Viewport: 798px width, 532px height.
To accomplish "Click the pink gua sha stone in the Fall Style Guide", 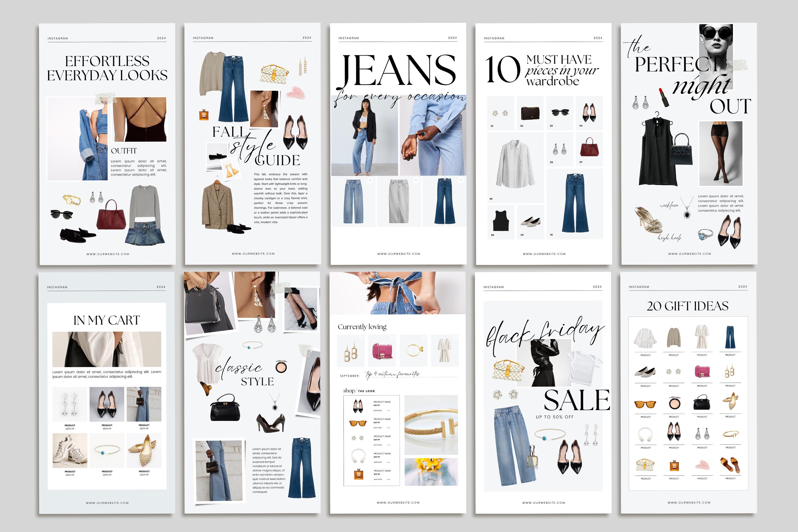I will click(296, 92).
